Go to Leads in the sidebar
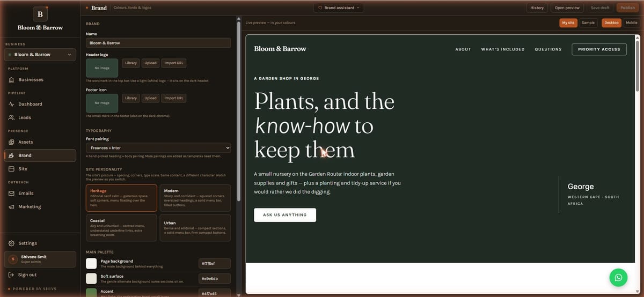This screenshot has height=297, width=644. coord(40,117)
